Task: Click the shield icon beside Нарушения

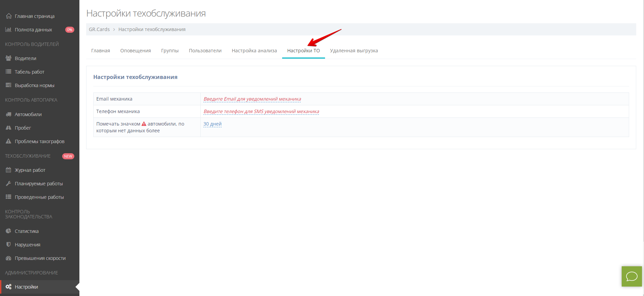Action: pyautogui.click(x=8, y=245)
